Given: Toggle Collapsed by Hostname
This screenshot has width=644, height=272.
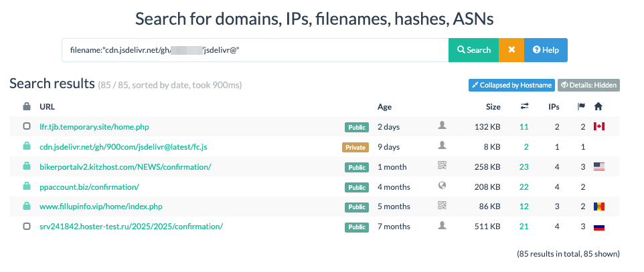Looking at the screenshot, I should click(511, 85).
